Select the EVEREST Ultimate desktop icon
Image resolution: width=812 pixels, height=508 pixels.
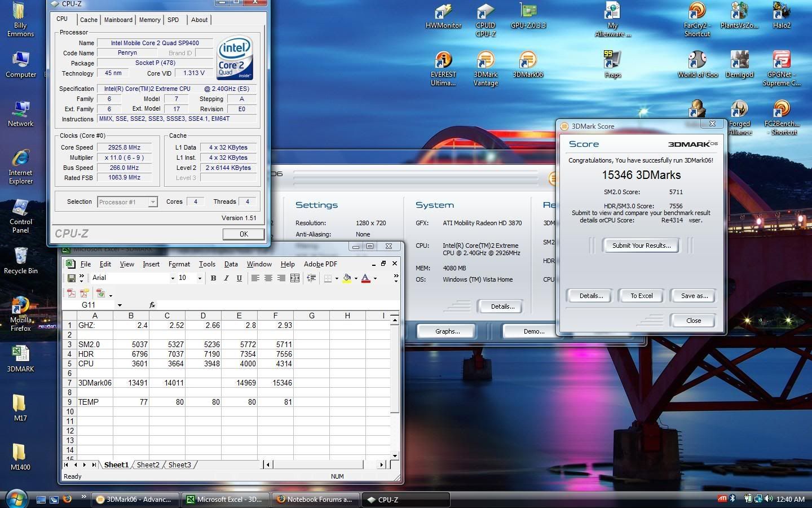tap(443, 69)
